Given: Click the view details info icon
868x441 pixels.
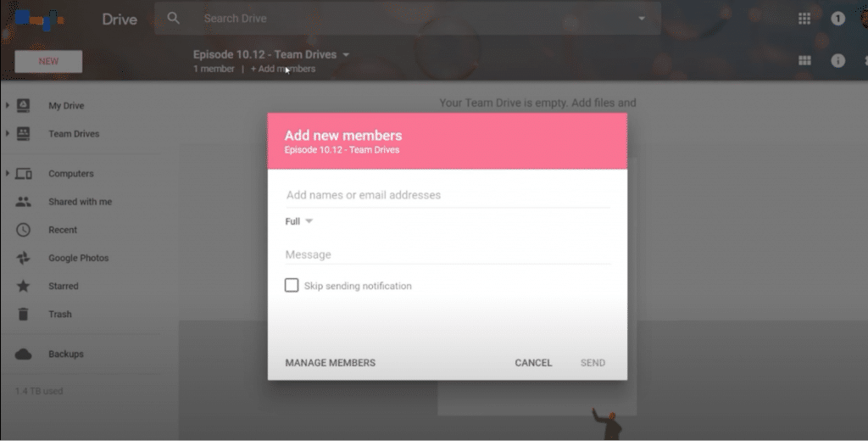Looking at the screenshot, I should 837,60.
